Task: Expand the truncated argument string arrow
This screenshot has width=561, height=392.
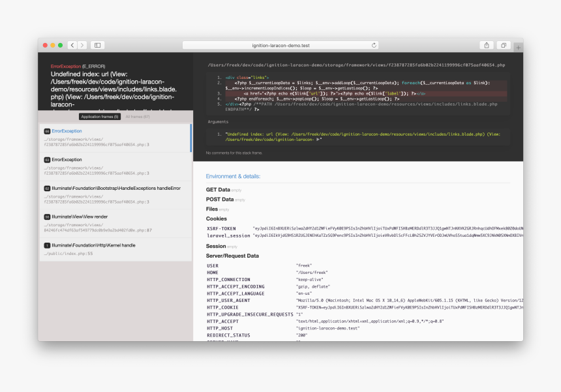Action: tap(318, 139)
